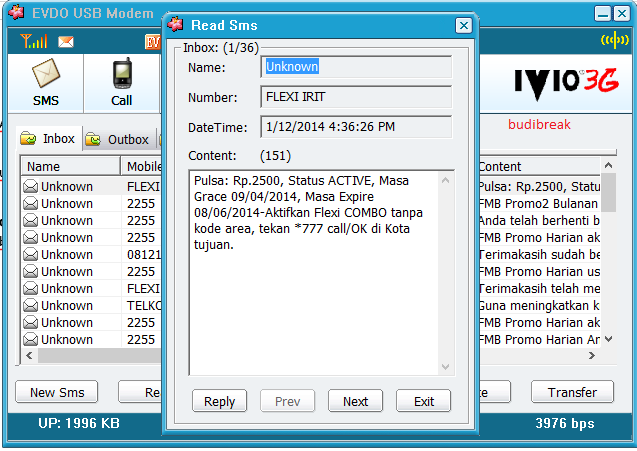Select the row 'Anda telah berhenti b'

coord(540,221)
